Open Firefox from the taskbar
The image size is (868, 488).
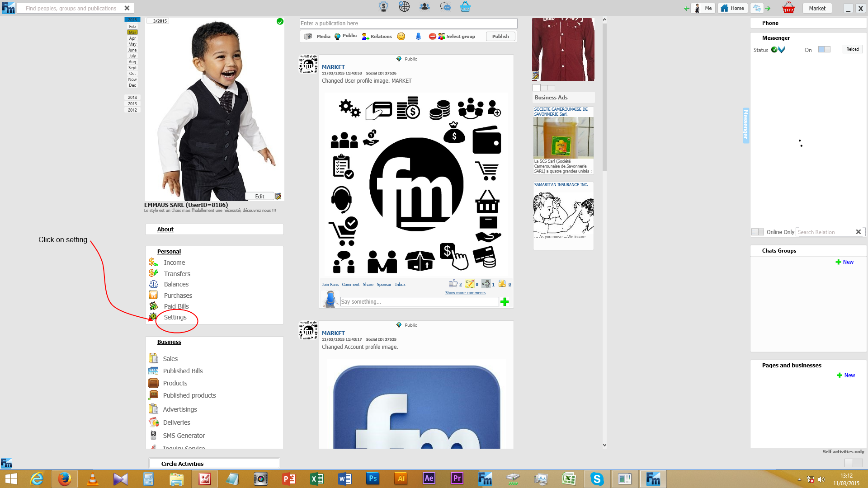pos(64,479)
